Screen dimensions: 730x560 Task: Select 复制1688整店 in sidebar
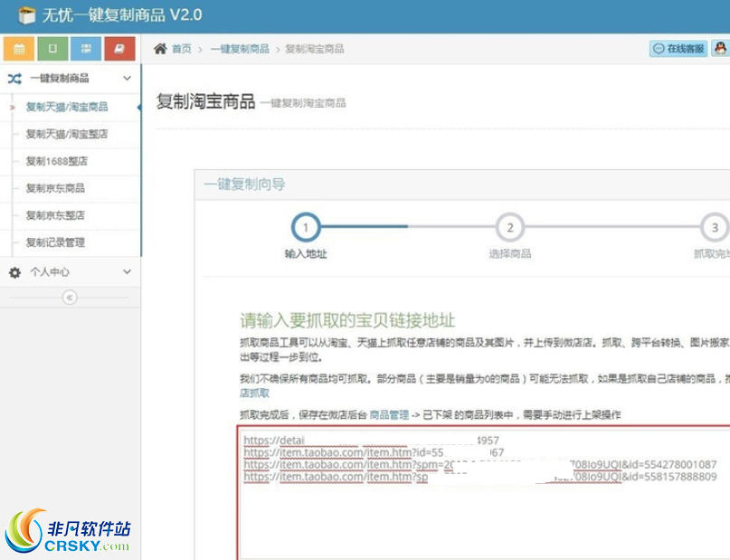[x=57, y=161]
